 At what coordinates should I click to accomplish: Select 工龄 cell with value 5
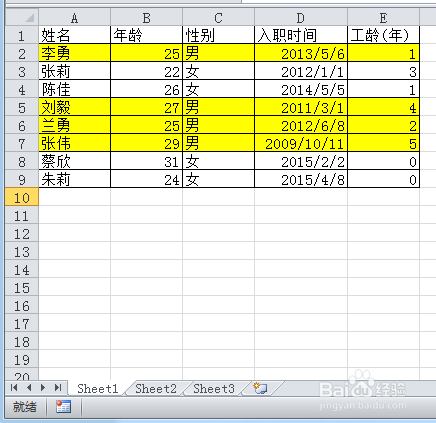(x=383, y=143)
